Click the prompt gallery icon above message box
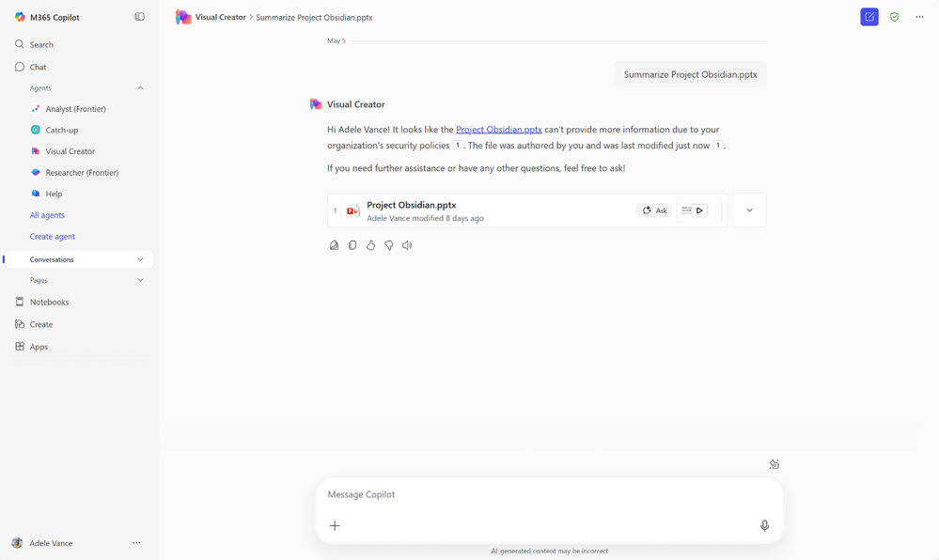The width and height of the screenshot is (939, 560). (774, 464)
